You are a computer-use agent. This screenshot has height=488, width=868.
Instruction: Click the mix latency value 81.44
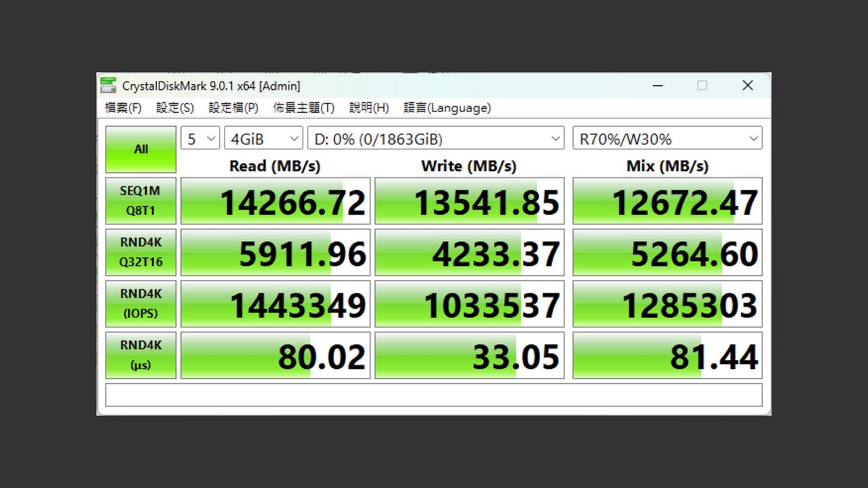pos(667,356)
